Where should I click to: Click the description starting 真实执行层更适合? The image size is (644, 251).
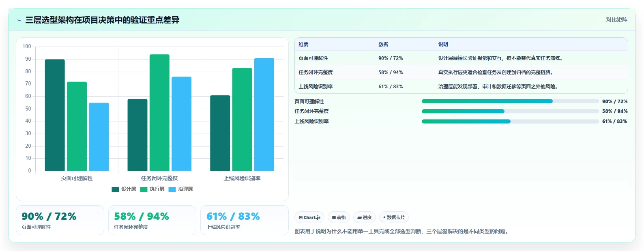pyautogui.click(x=496, y=72)
